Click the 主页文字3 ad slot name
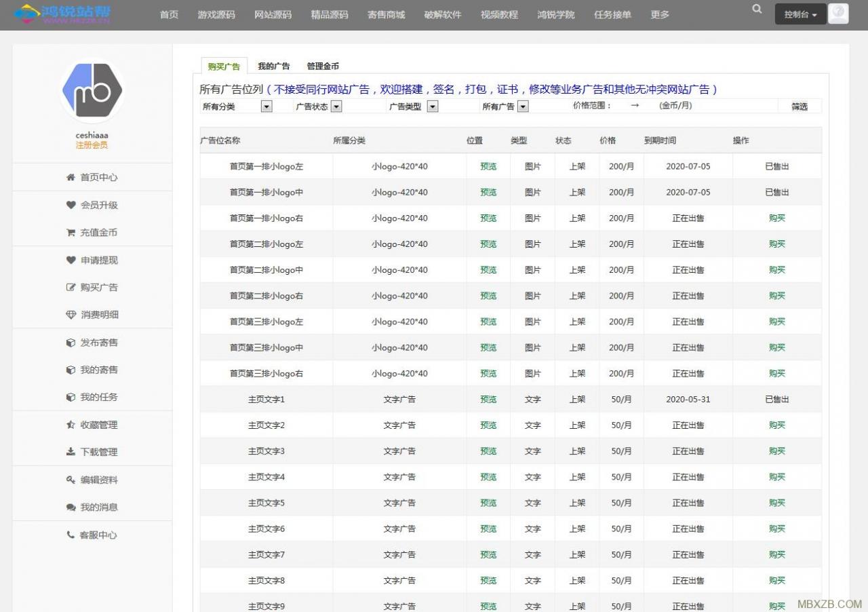This screenshot has width=868, height=612. (x=267, y=451)
